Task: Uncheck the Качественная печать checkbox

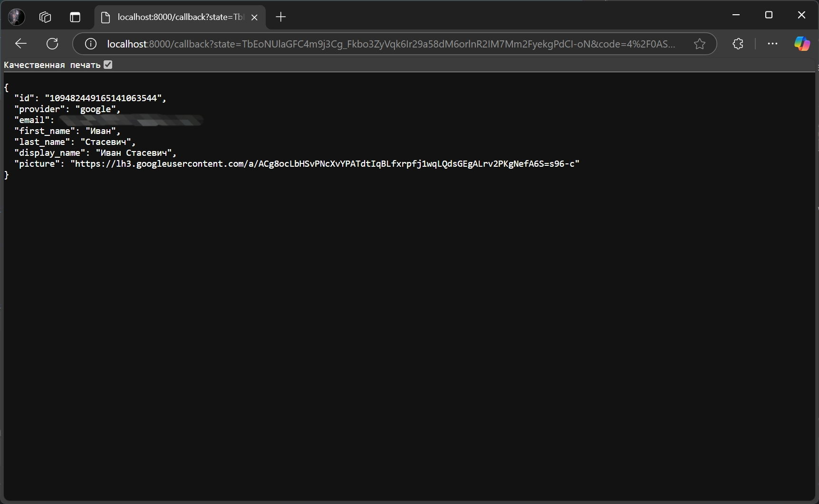Action: pyautogui.click(x=108, y=65)
